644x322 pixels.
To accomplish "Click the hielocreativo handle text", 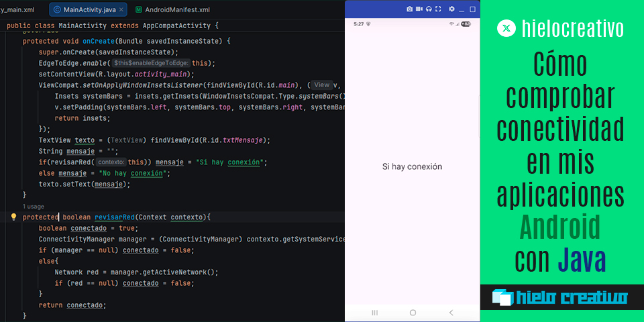I will [573, 28].
